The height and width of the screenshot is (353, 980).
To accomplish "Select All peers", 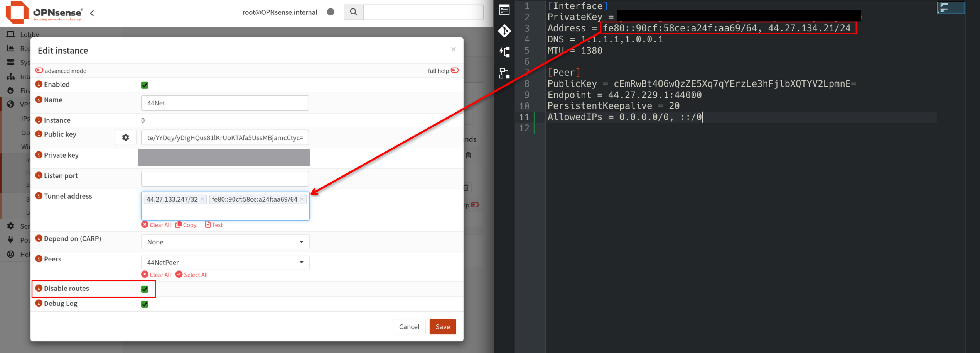I will click(x=192, y=275).
